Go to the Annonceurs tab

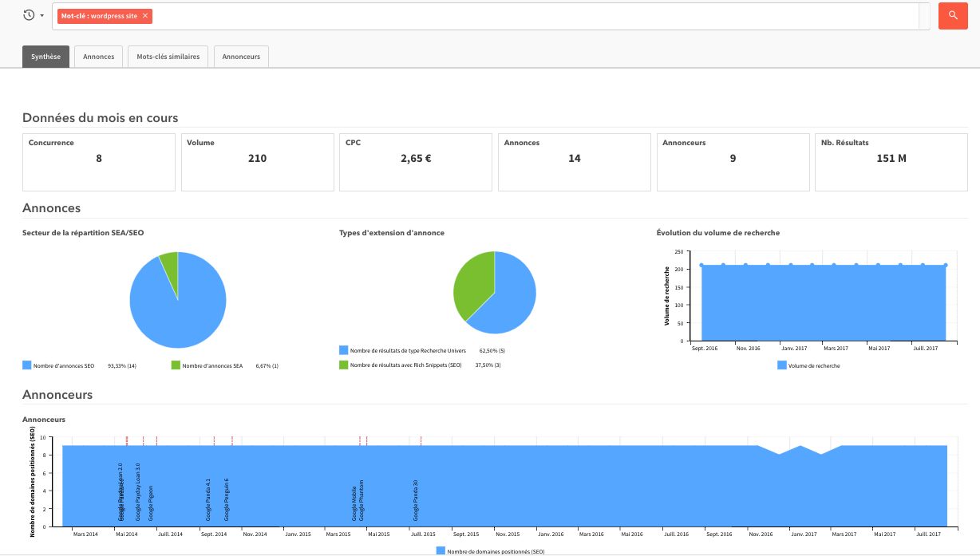(x=241, y=57)
